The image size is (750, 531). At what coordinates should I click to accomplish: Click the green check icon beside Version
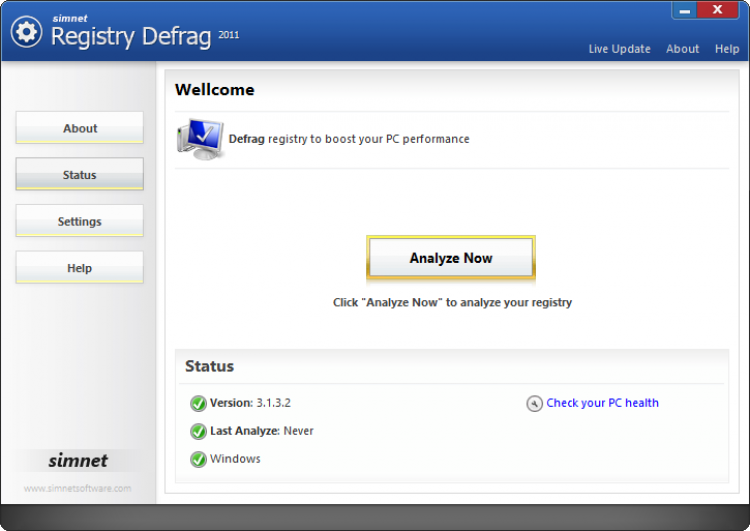tap(198, 403)
